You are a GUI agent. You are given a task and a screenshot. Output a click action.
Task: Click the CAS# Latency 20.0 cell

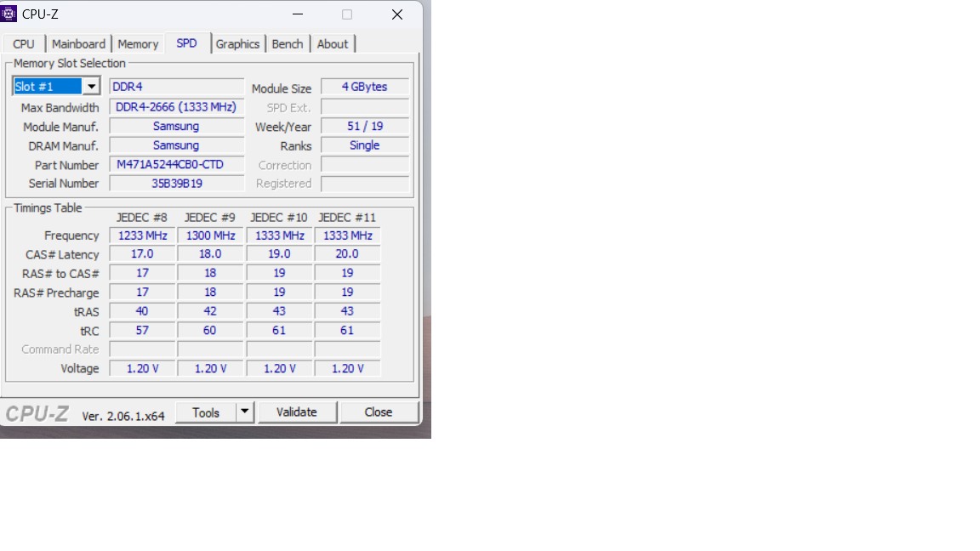[347, 254]
